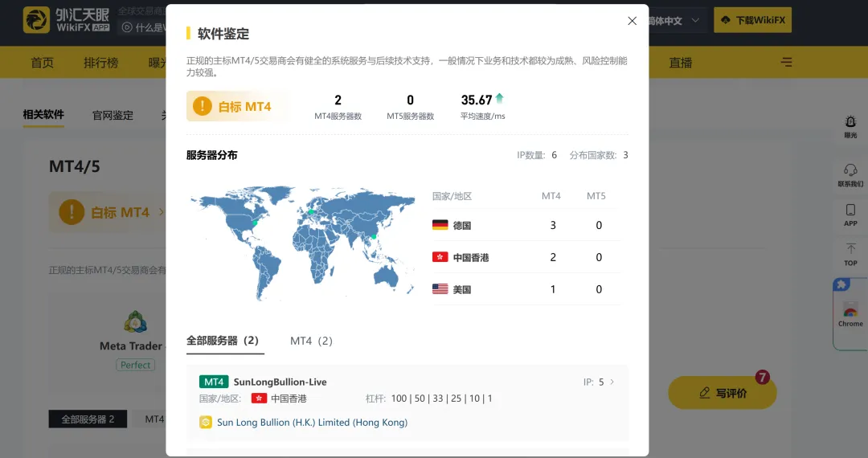Click the 曝光 alarm icon in right sidebar

point(850,121)
